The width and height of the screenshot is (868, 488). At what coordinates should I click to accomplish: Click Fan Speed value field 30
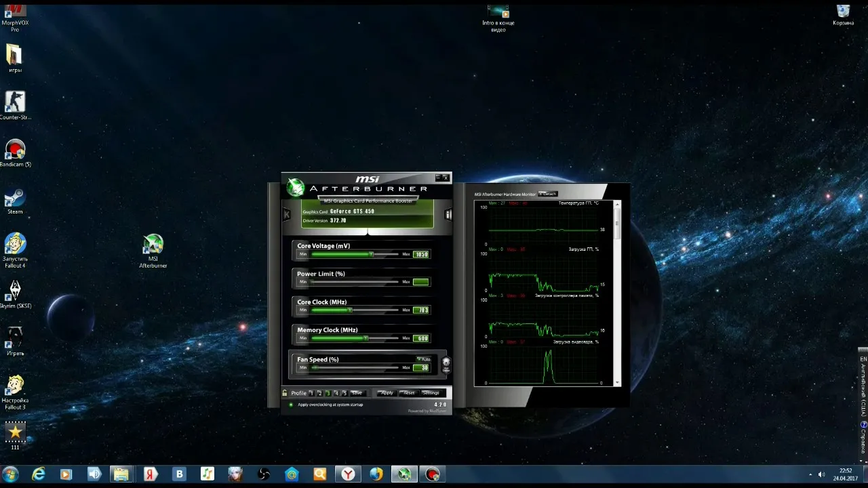click(x=421, y=367)
